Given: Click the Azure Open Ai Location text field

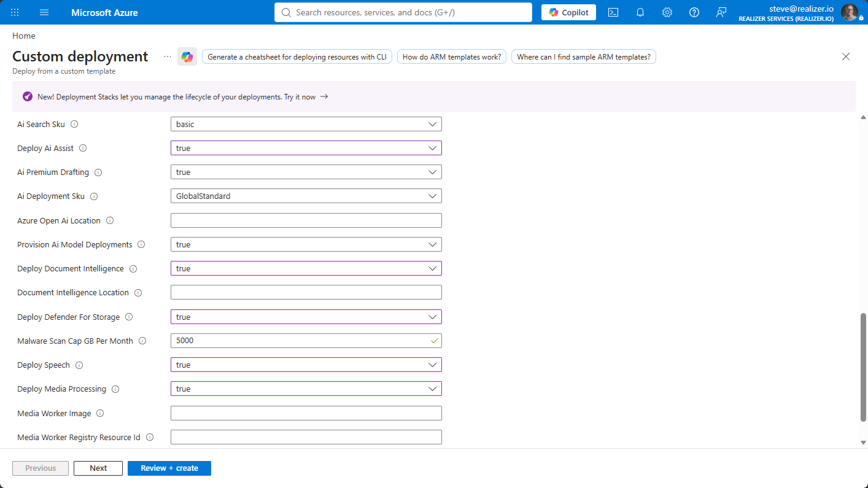Looking at the screenshot, I should 306,220.
